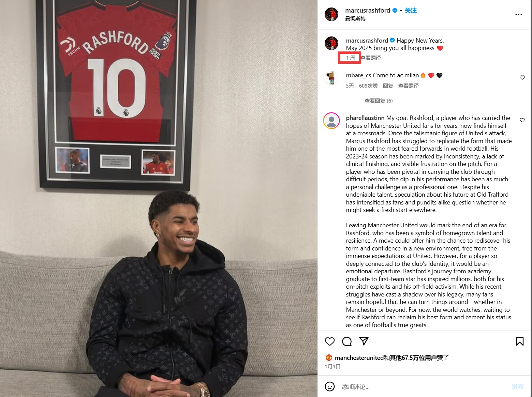The height and width of the screenshot is (397, 532).
Task: Like the post with heart icon
Action: (329, 341)
